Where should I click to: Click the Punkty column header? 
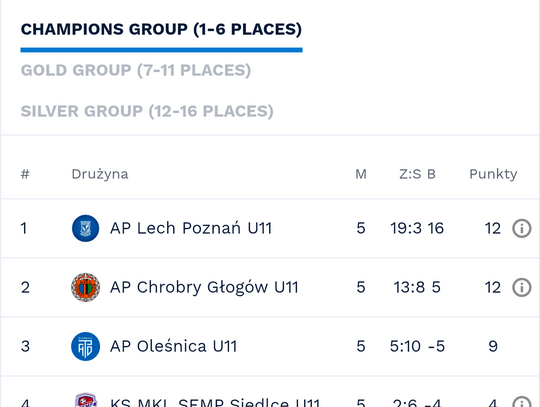493,174
